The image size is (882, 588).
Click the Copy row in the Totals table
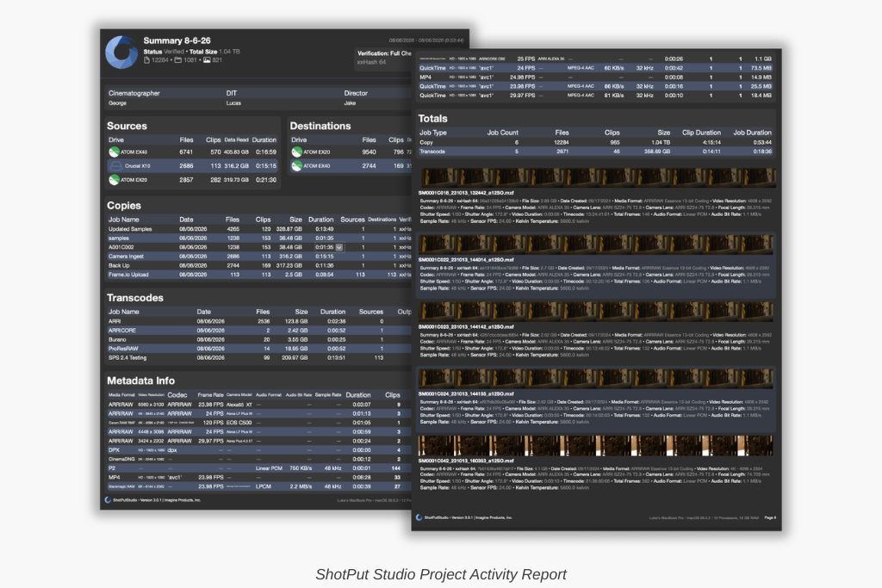[595, 143]
